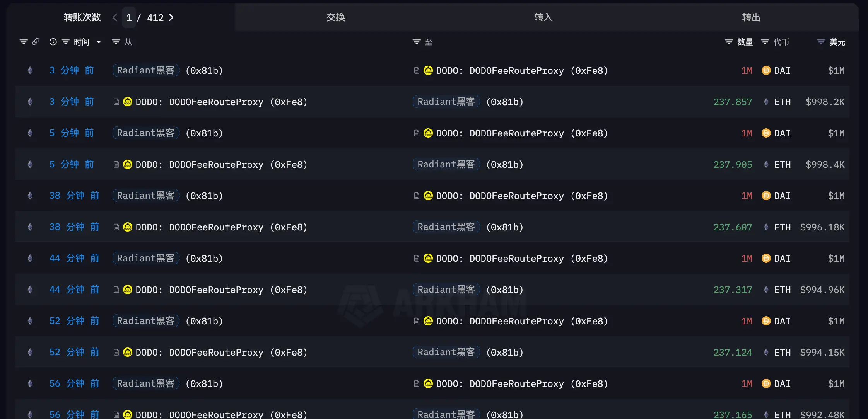Image resolution: width=868 pixels, height=419 pixels.
Task: Click the leftmost filter icon in header row
Action: [x=24, y=42]
